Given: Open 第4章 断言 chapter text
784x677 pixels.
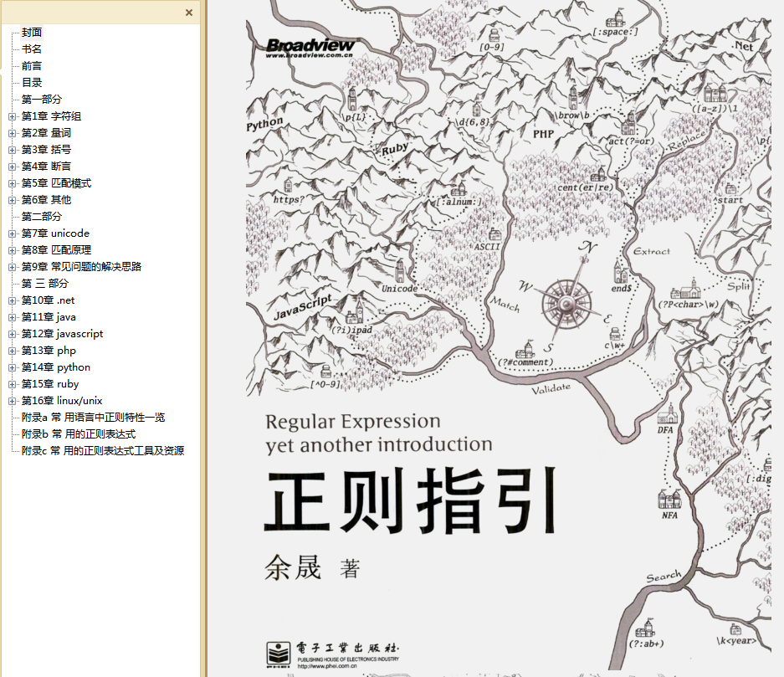Looking at the screenshot, I should click(x=46, y=167).
